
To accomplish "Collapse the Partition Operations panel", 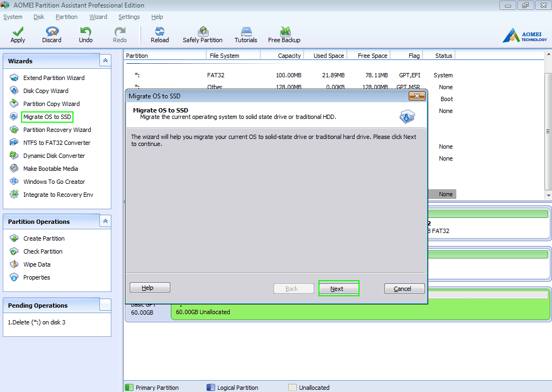I will pyautogui.click(x=105, y=221).
